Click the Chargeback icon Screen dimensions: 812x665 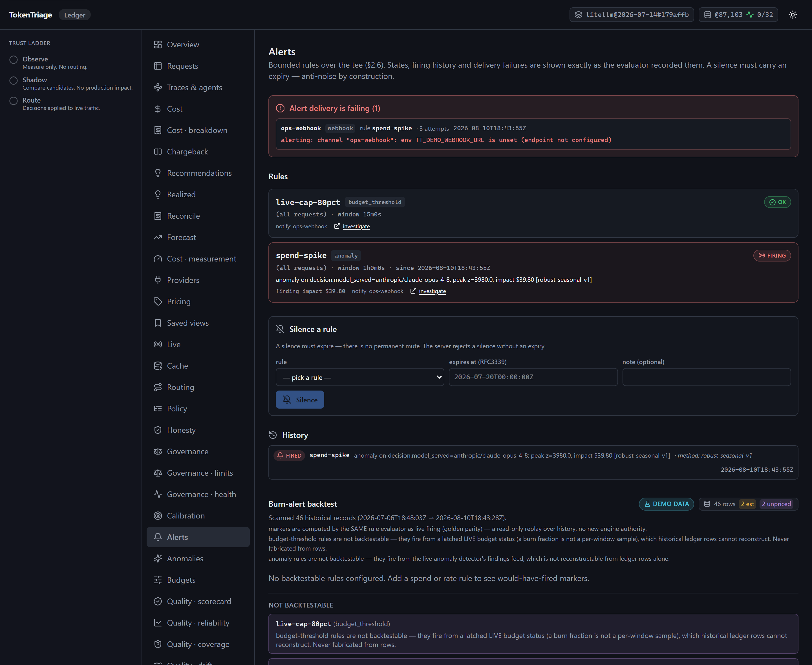tap(158, 152)
